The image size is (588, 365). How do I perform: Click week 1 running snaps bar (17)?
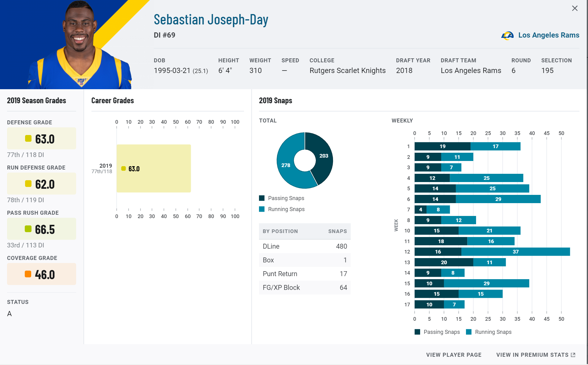[495, 146]
